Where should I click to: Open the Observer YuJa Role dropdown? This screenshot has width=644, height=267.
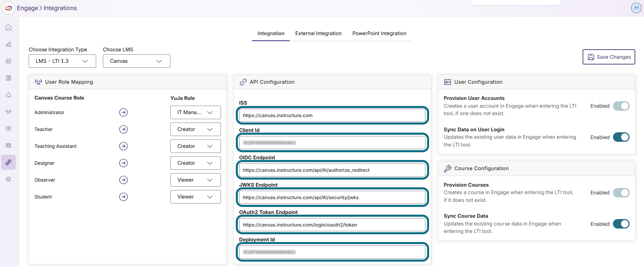click(x=196, y=180)
